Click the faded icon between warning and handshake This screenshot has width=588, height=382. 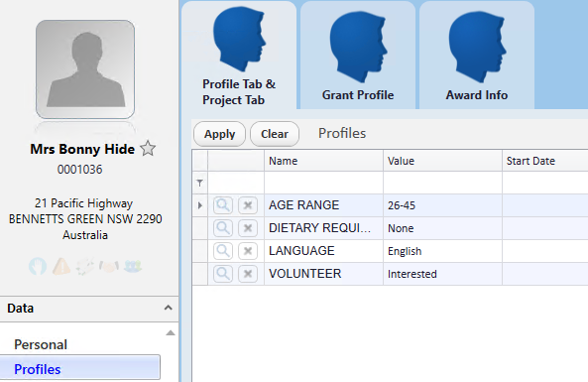[85, 266]
